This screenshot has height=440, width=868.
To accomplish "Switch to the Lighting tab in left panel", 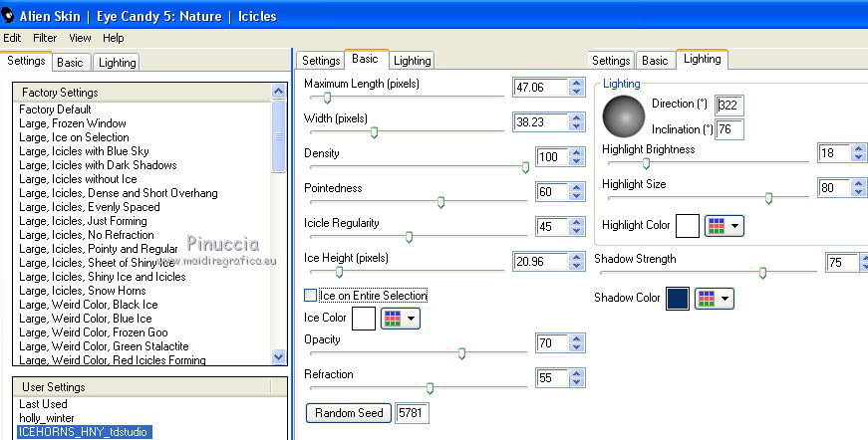I will [118, 63].
